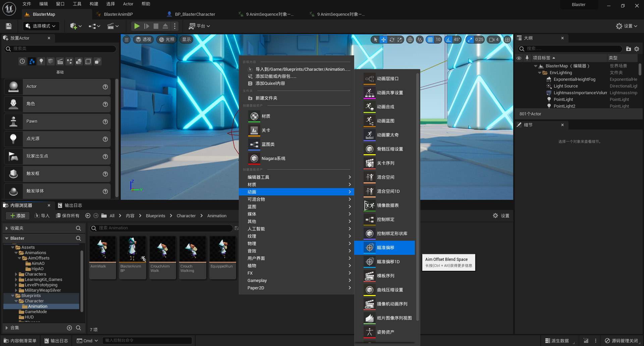Screen dimensions: 644x346
Task: Toggle outliner visibility eye column
Action: click(519, 58)
